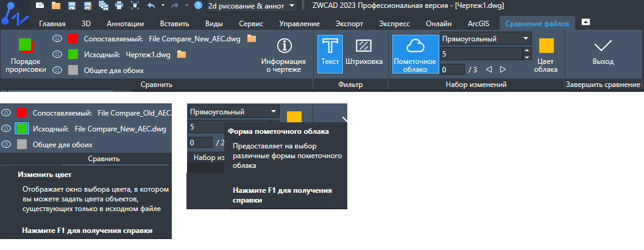Toggle eye for Исходный File Compare_New_AEC.dwg row
Viewport: 644px width, 250px height.
click(x=6, y=129)
